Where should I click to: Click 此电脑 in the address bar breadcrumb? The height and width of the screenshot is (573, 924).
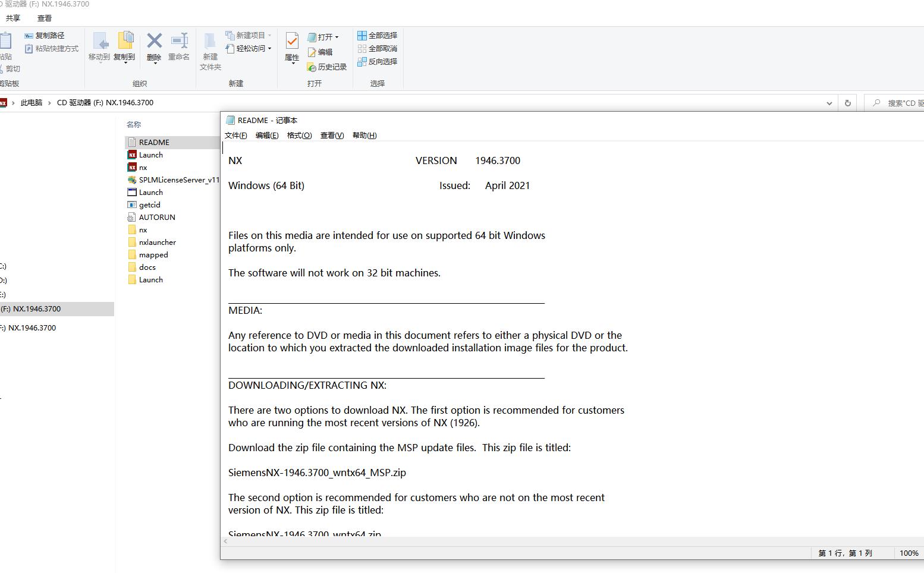pyautogui.click(x=32, y=103)
